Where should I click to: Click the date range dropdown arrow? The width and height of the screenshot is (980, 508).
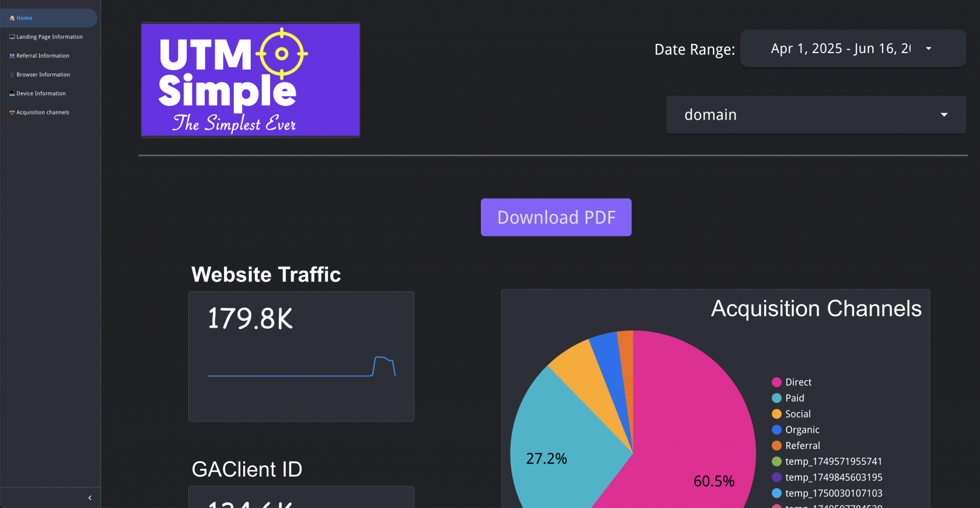[x=929, y=48]
